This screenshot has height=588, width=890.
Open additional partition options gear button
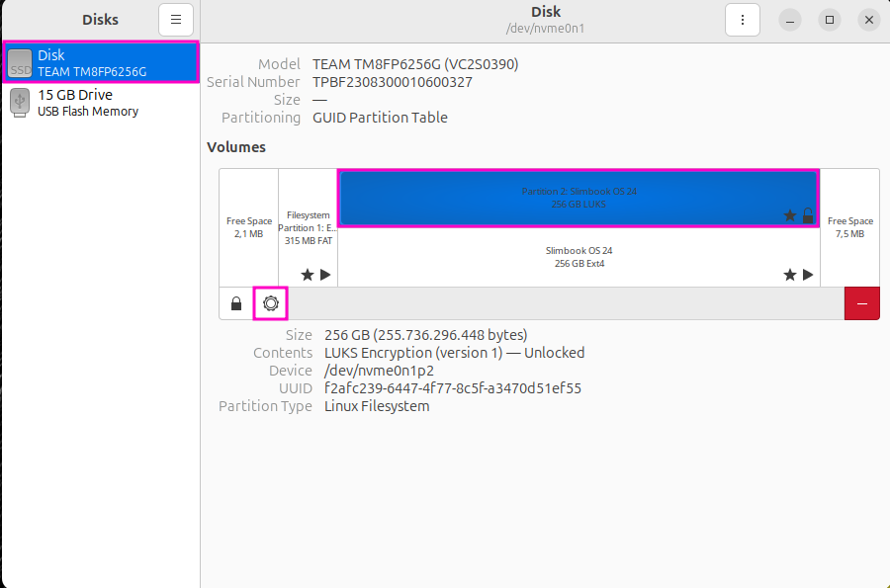270,304
